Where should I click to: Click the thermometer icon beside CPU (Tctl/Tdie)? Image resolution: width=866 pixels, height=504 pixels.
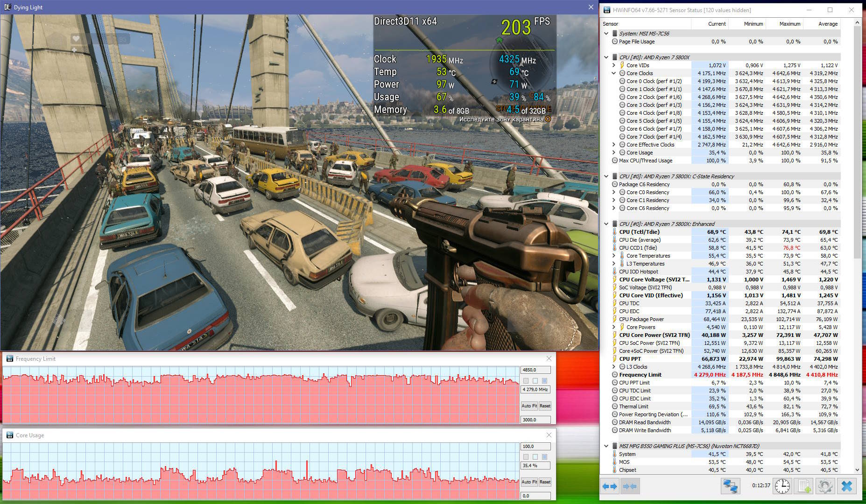615,232
